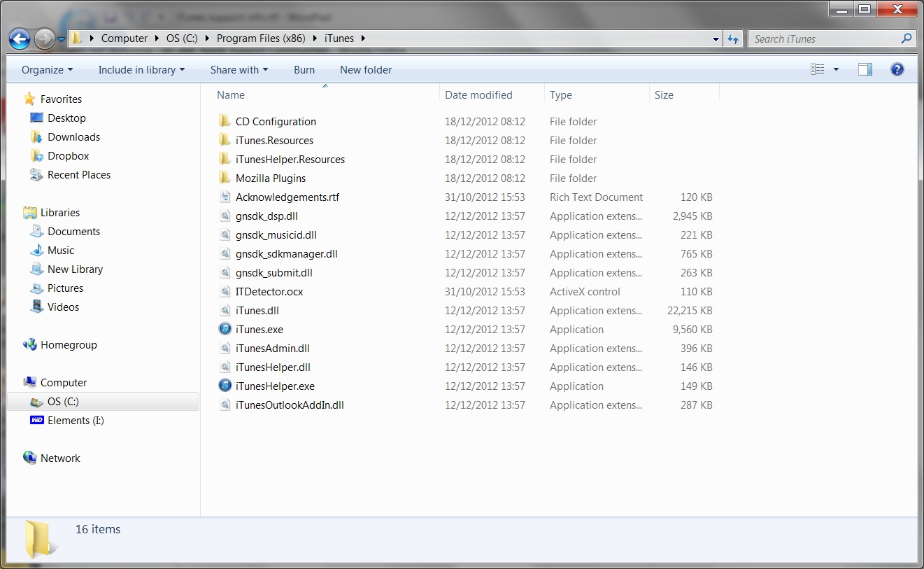Open Recent Places in the navigation pane
Viewport: 924px width, 569px height.
[79, 175]
